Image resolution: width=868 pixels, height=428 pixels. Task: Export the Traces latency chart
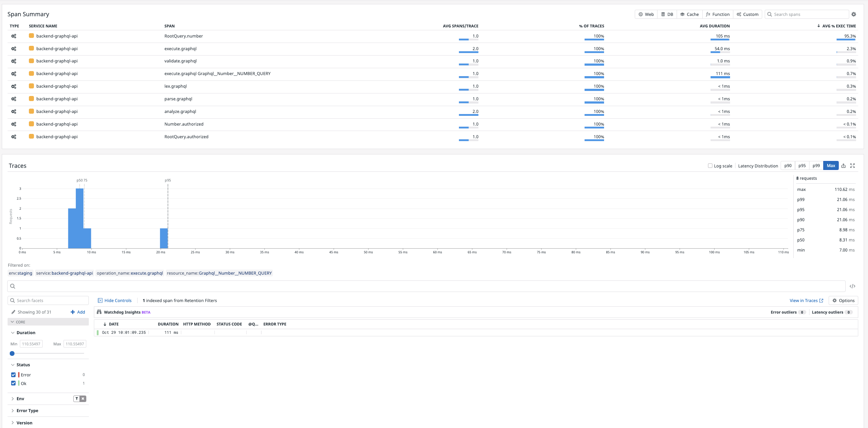pos(843,166)
